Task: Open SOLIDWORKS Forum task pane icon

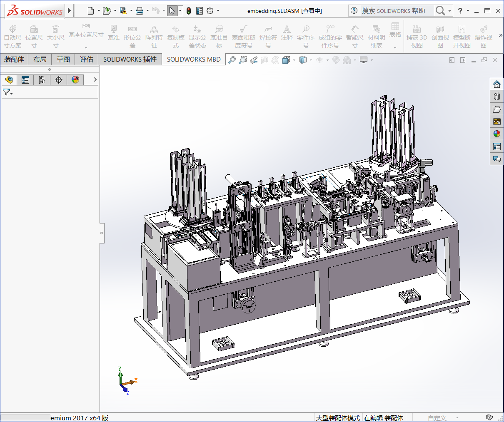Action: pos(497,159)
